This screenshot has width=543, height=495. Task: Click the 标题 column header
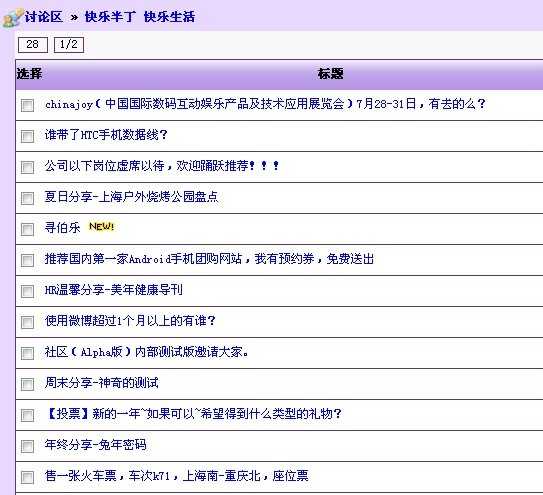pos(330,74)
